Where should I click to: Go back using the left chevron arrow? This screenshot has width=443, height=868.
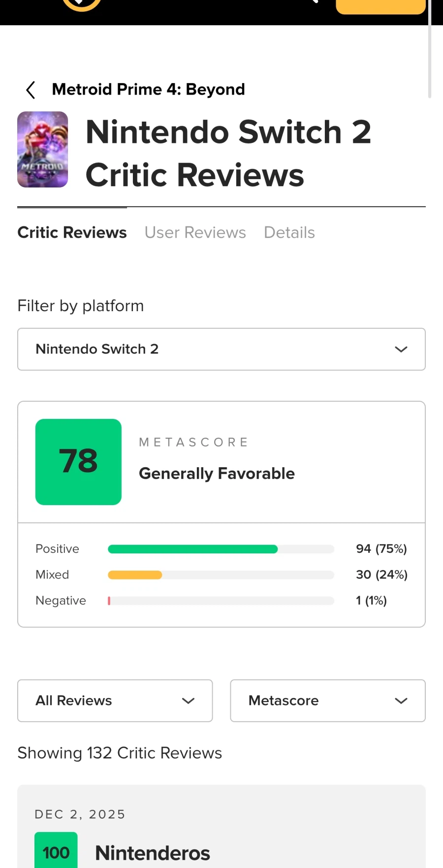(x=31, y=90)
